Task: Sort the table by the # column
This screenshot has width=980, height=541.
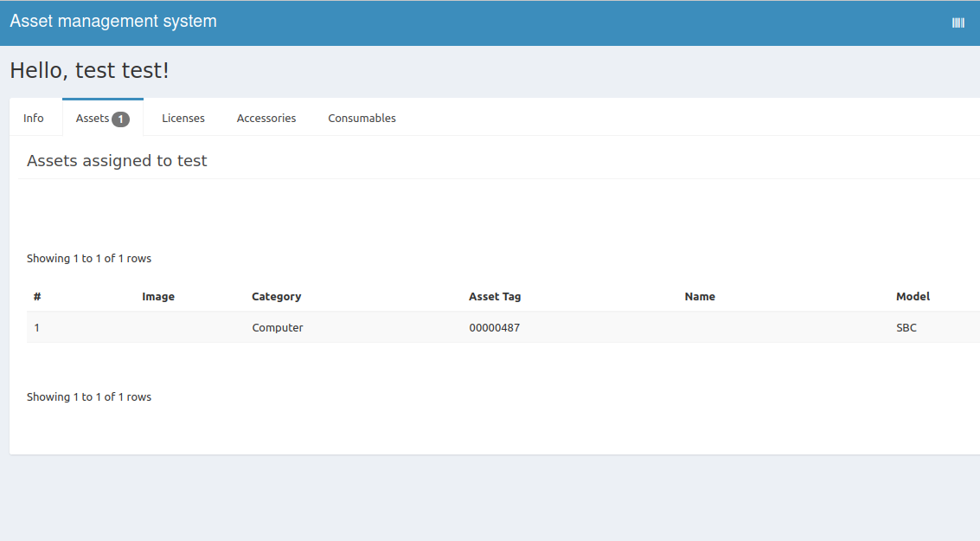Action: [37, 296]
